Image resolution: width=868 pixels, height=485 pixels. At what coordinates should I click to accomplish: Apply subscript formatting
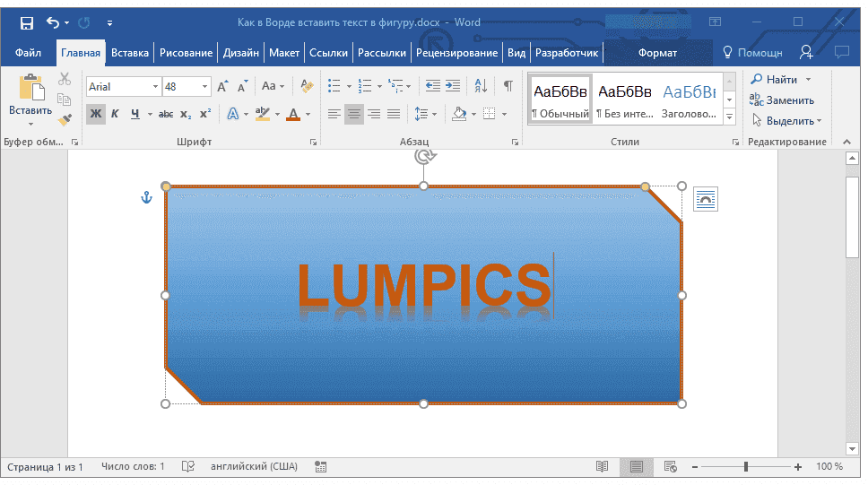tap(186, 114)
